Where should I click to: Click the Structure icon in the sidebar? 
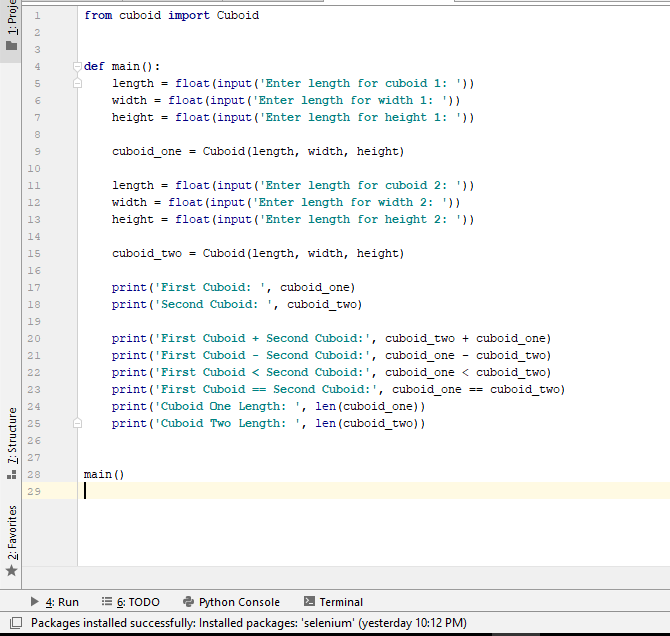click(12, 474)
